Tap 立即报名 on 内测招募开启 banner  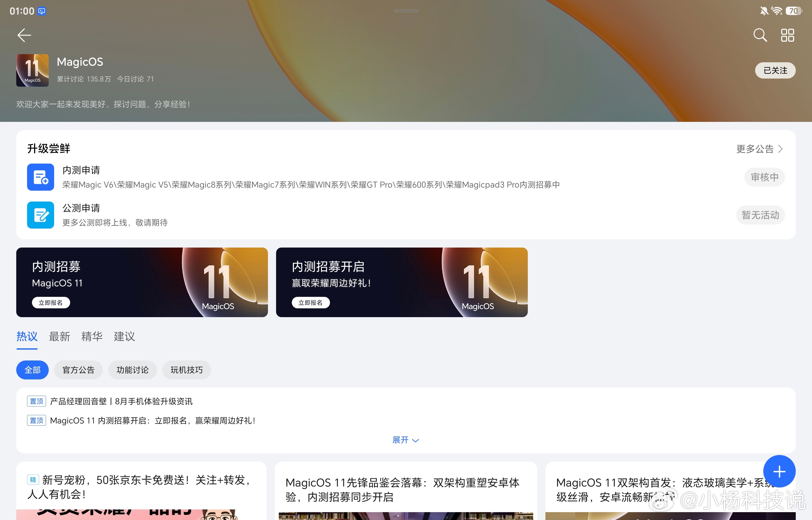pyautogui.click(x=311, y=303)
